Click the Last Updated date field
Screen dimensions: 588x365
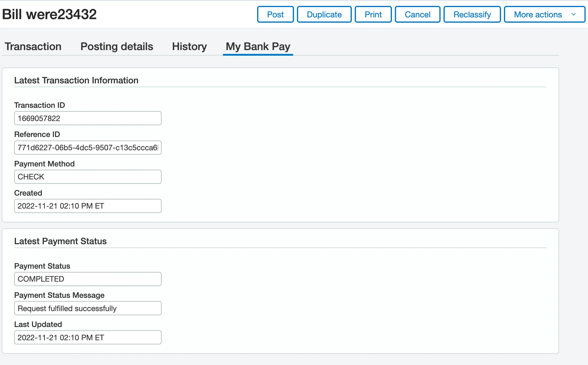[88, 337]
